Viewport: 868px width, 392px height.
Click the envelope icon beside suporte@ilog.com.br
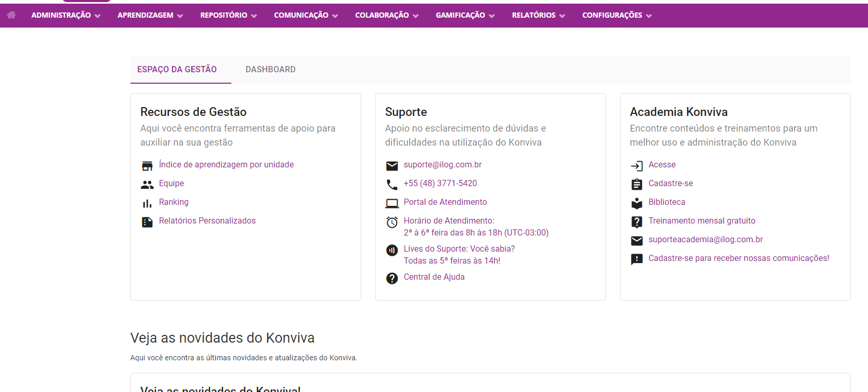pos(392,166)
